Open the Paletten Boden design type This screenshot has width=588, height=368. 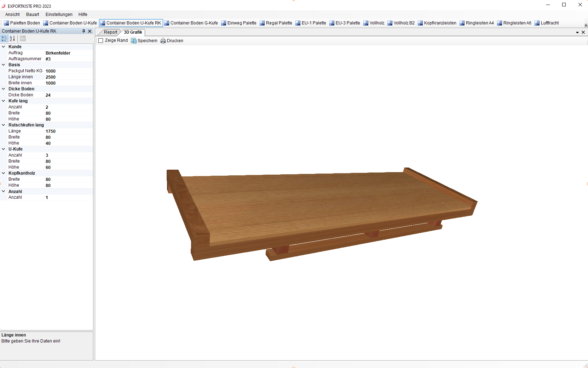coord(22,23)
